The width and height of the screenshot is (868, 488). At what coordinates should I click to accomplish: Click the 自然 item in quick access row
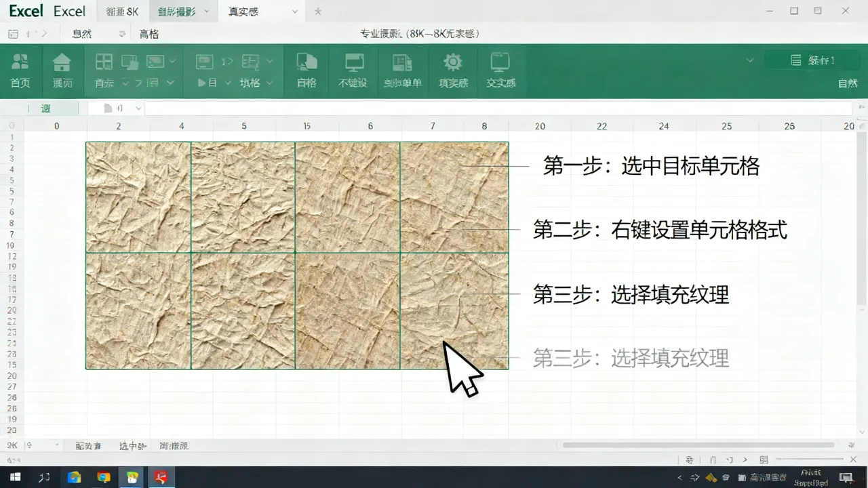pyautogui.click(x=81, y=34)
